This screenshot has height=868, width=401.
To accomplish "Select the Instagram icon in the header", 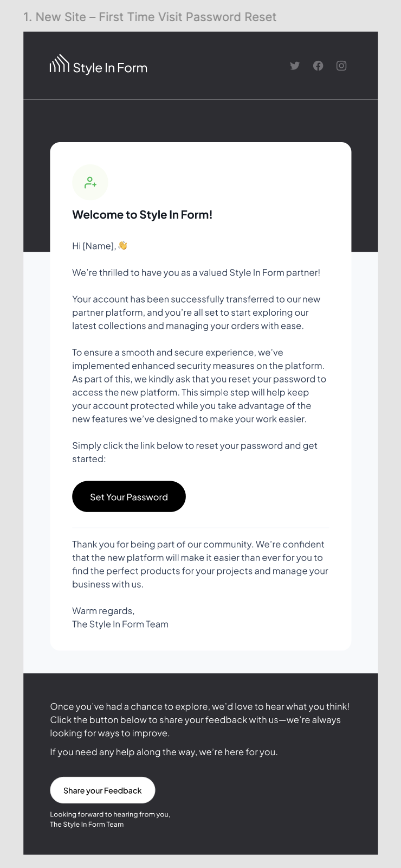I will click(341, 66).
